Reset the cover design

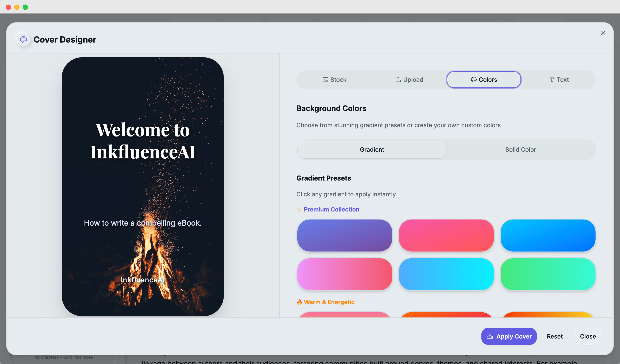(555, 336)
